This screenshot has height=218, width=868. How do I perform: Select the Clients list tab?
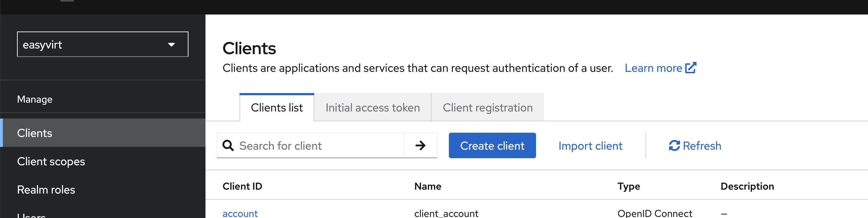point(277,108)
